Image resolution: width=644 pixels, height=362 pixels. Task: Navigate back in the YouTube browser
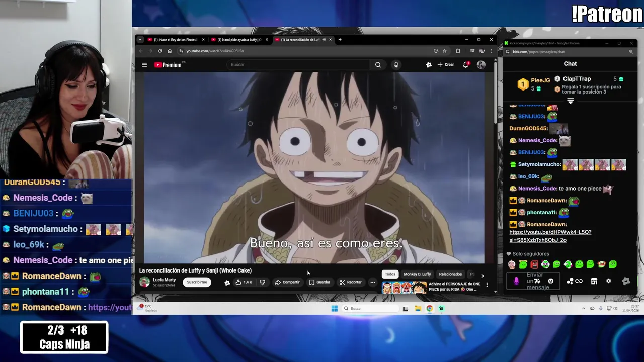coord(141,51)
